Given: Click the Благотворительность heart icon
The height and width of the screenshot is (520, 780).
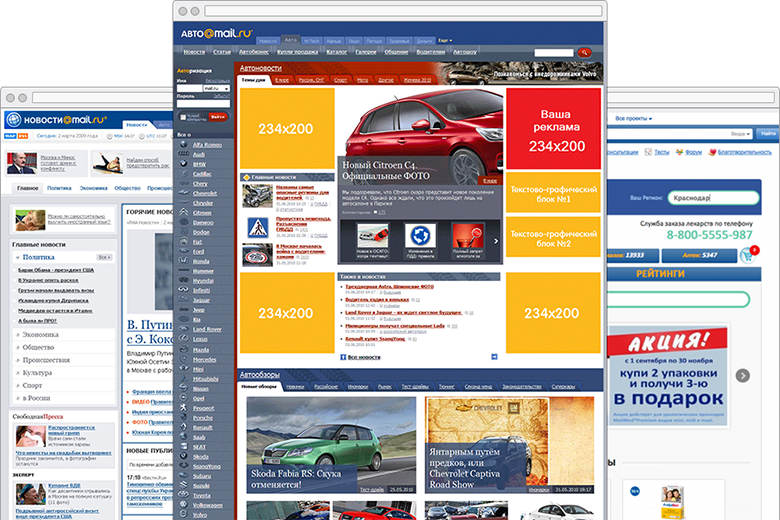Looking at the screenshot, I should pos(712,152).
